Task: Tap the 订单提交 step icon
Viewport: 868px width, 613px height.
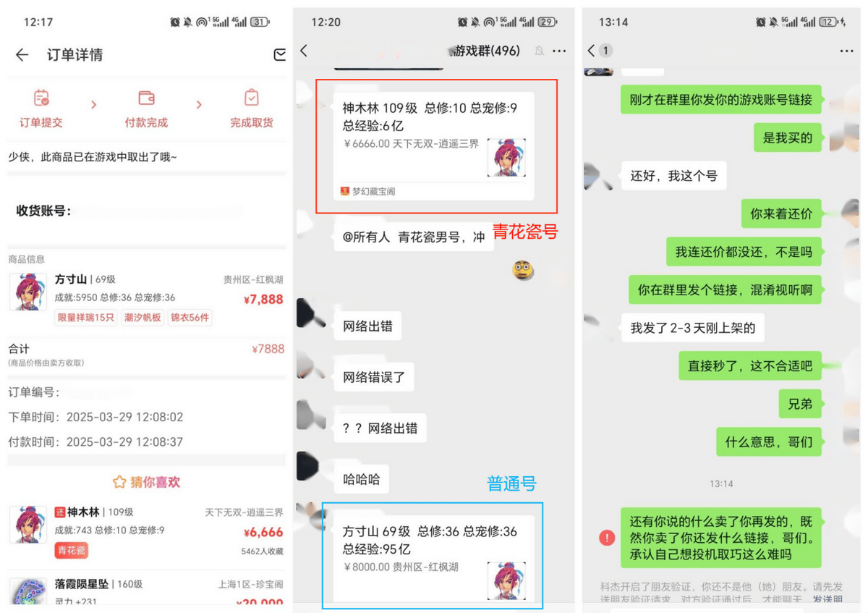Action: [x=41, y=98]
